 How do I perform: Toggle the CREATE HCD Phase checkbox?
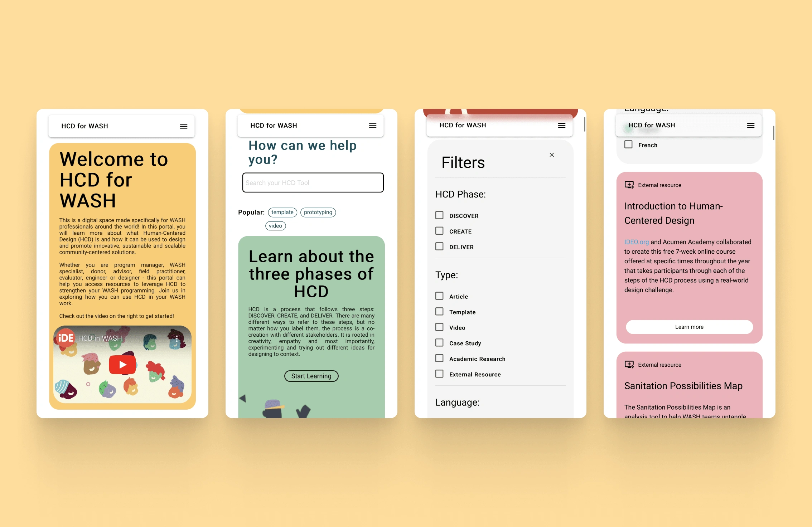pyautogui.click(x=439, y=231)
